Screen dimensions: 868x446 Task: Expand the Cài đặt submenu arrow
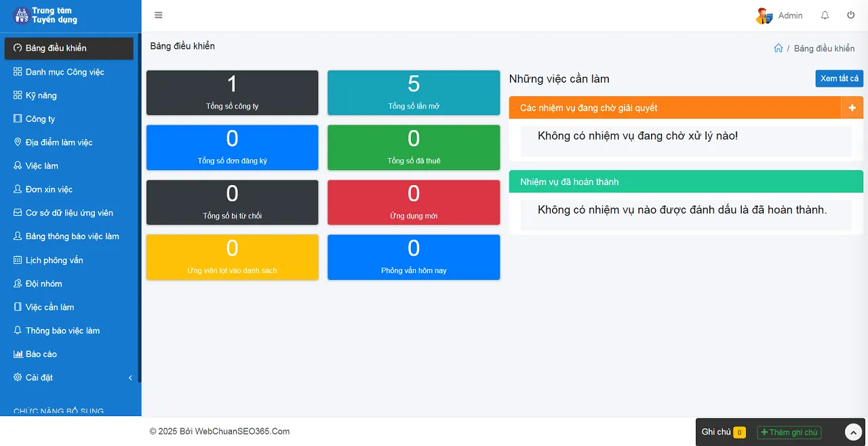pyautogui.click(x=130, y=378)
